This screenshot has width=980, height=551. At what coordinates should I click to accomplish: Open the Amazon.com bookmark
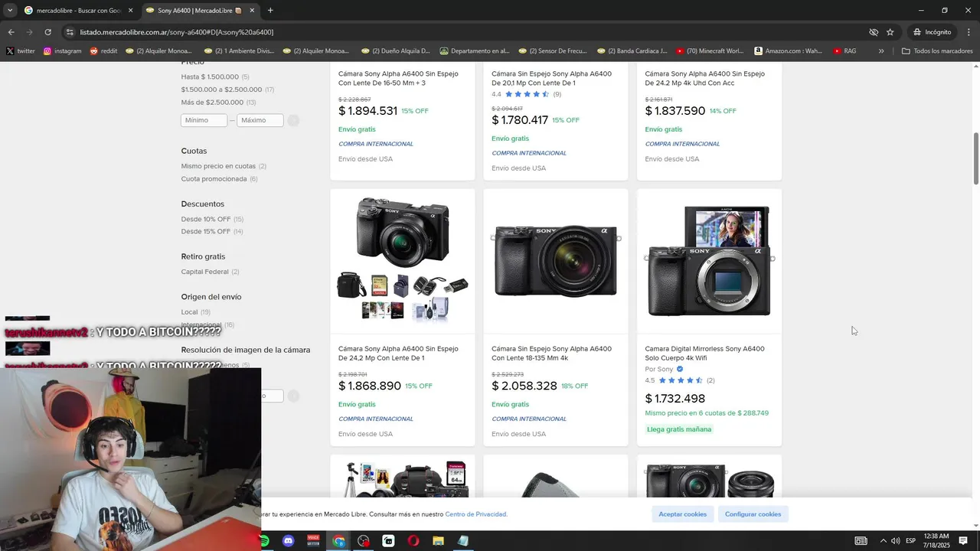[789, 51]
